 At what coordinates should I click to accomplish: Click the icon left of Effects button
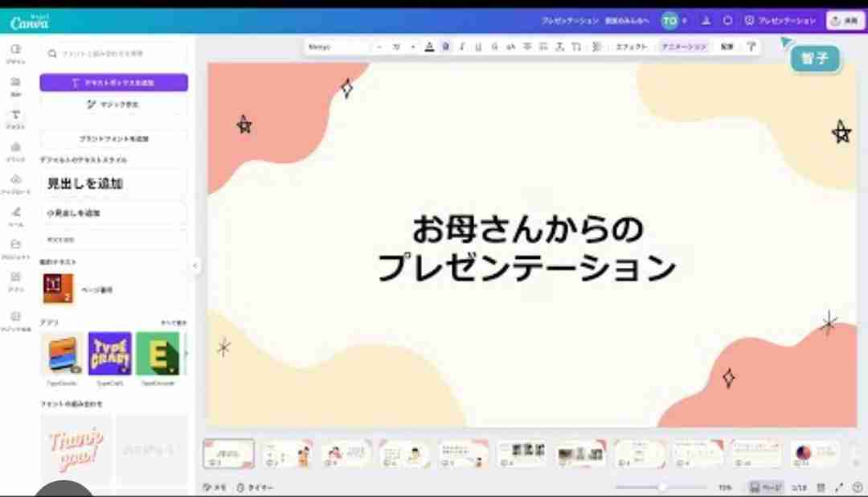pos(596,47)
